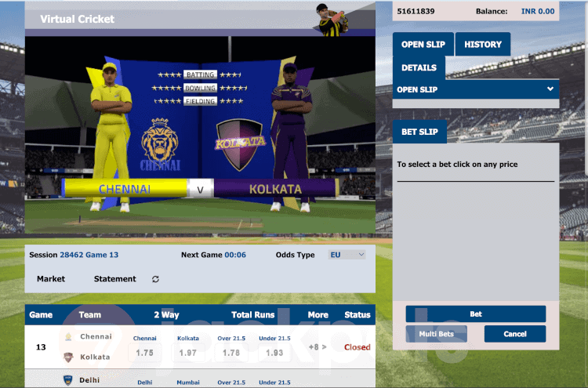This screenshot has height=388, width=588.
Task: Click the BATTING rating label in video
Action: click(200, 74)
